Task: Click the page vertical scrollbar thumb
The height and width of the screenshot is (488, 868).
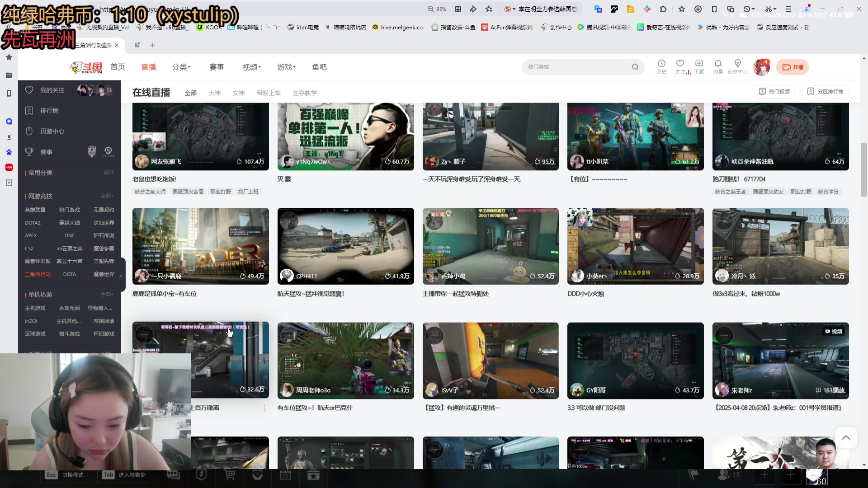Action: (864, 169)
